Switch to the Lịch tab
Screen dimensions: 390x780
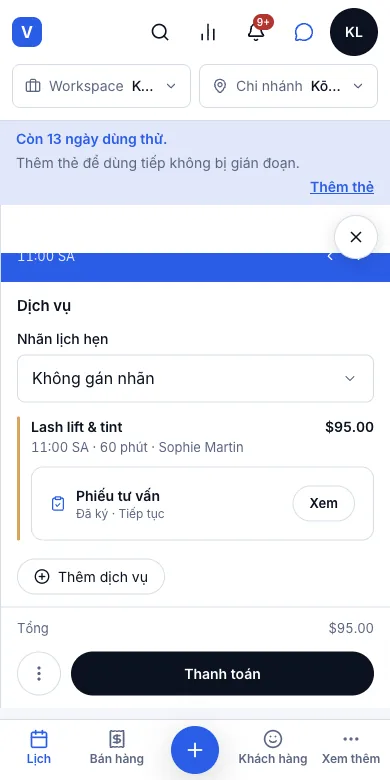(x=39, y=747)
